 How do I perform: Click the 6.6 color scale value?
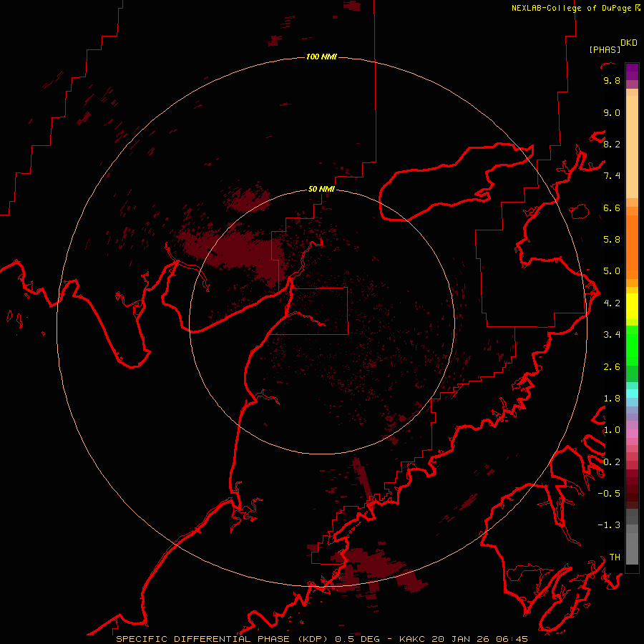[612, 208]
